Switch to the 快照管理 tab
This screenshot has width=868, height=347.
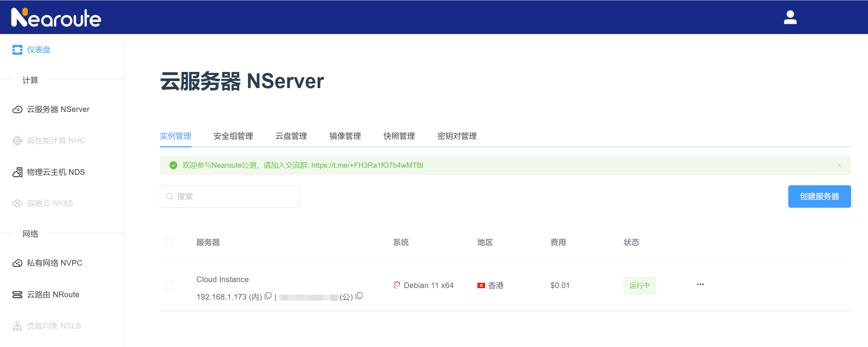click(399, 136)
